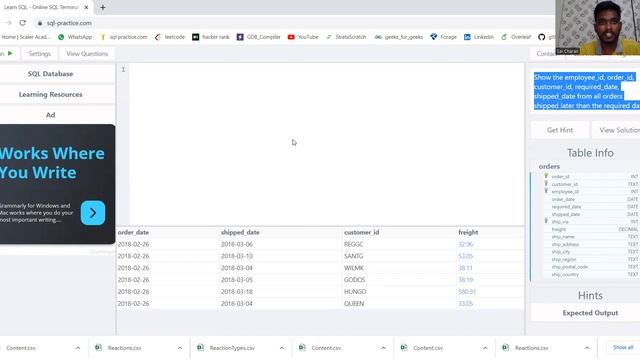Click freight value 580.91

coord(467,292)
